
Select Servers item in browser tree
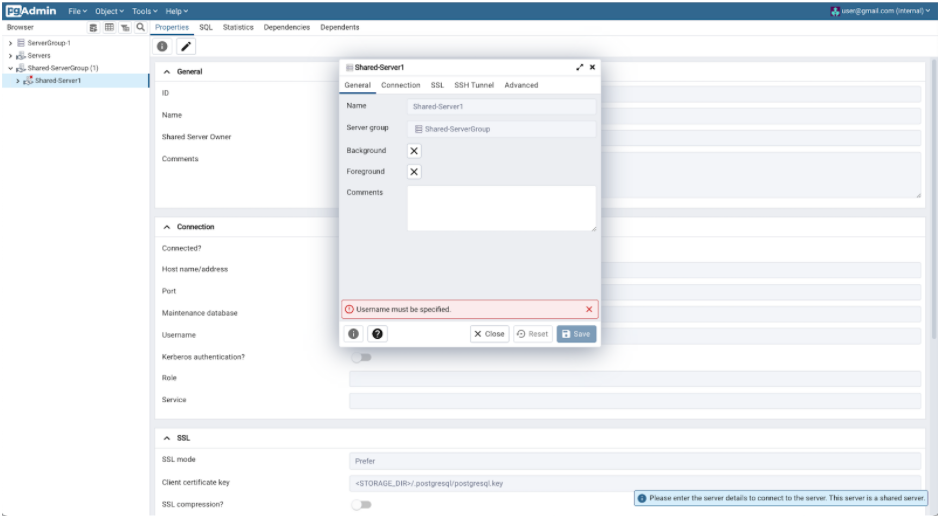(x=39, y=56)
